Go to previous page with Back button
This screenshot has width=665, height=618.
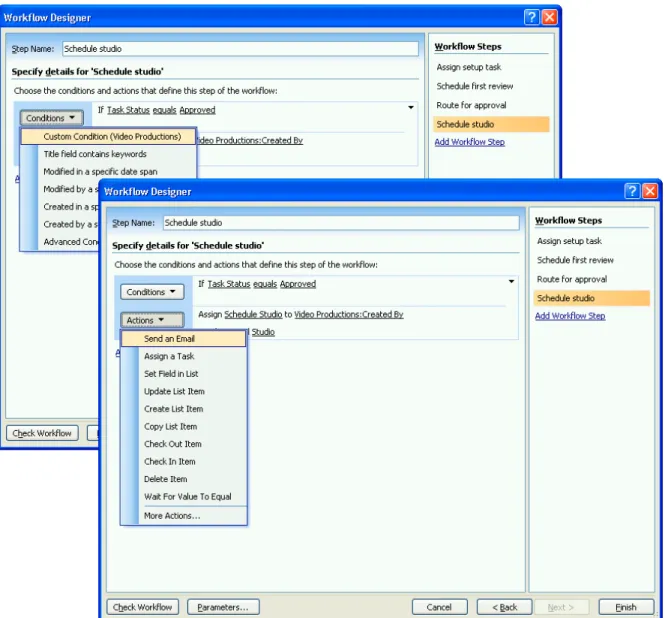click(x=504, y=607)
